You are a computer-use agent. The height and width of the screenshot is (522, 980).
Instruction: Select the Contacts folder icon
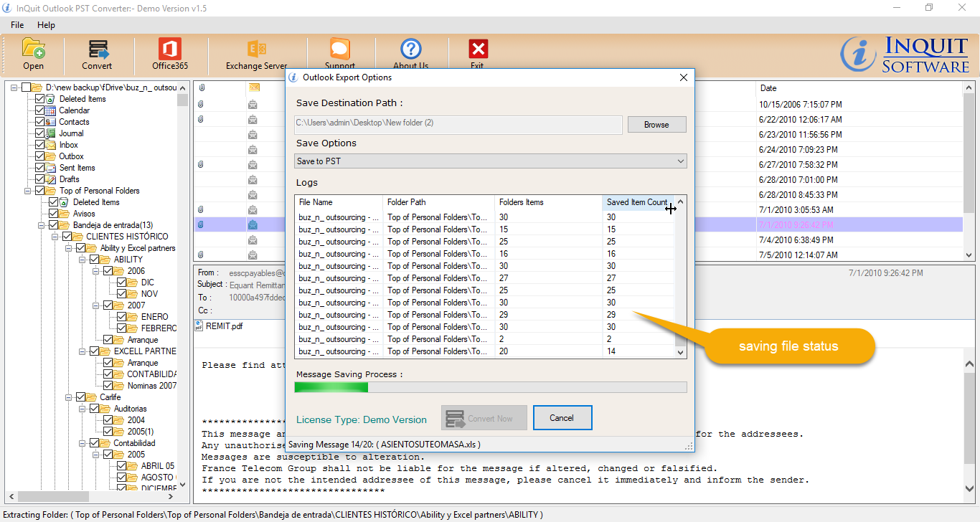pos(50,122)
